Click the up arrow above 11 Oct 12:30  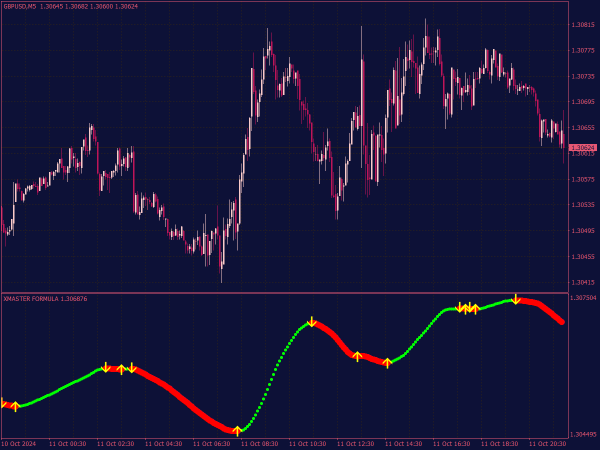[x=357, y=356]
